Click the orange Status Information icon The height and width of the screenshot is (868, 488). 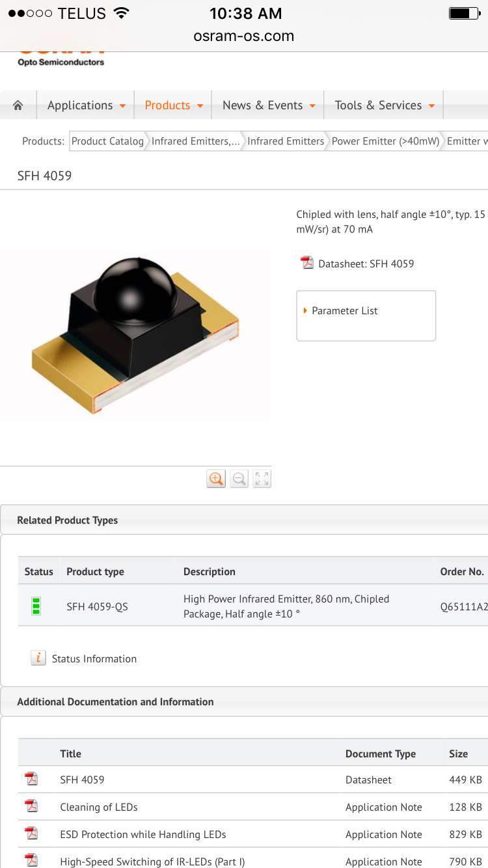38,658
